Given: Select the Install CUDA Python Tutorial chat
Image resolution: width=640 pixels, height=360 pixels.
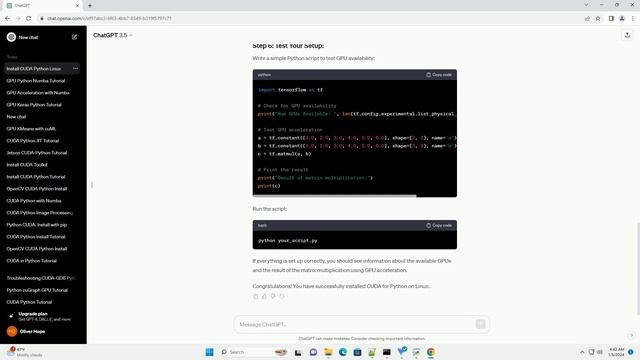Looking at the screenshot, I should (x=36, y=177).
